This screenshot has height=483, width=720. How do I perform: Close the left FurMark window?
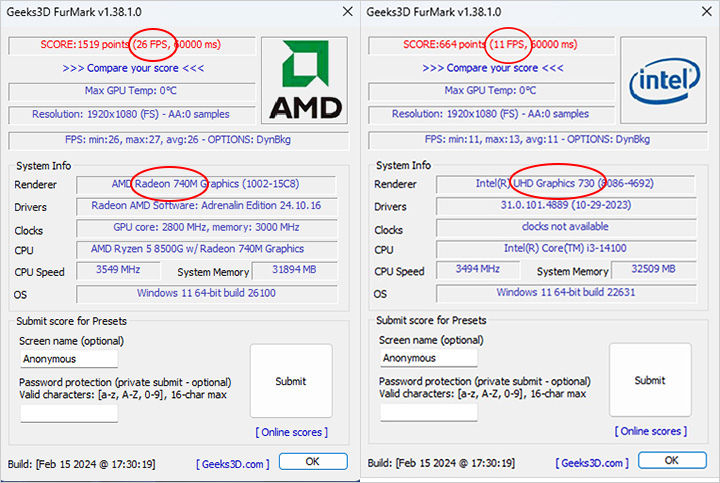[348, 11]
